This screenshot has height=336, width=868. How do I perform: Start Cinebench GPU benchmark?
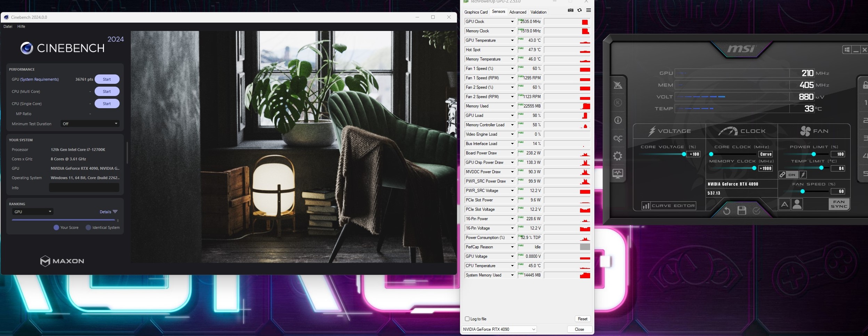[107, 79]
